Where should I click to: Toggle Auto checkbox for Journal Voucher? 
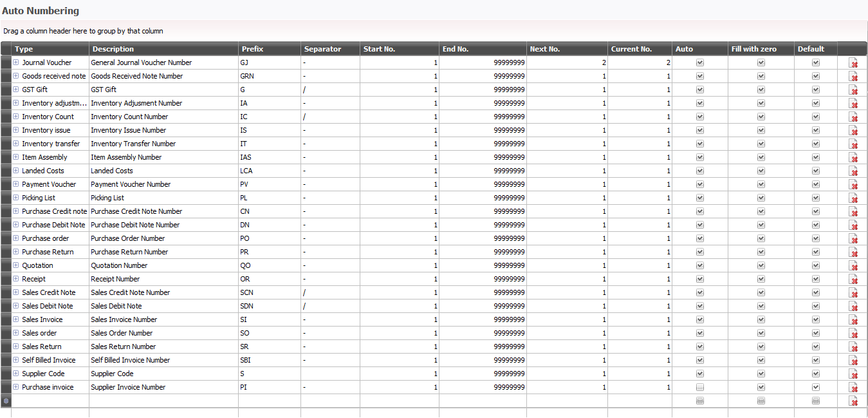click(700, 62)
